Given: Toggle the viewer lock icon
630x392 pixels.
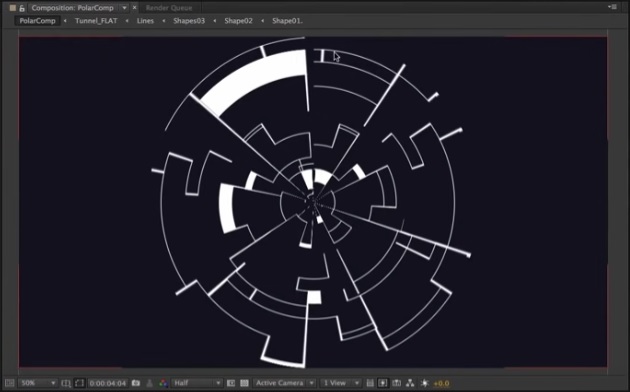Looking at the screenshot, I should click(22, 8).
